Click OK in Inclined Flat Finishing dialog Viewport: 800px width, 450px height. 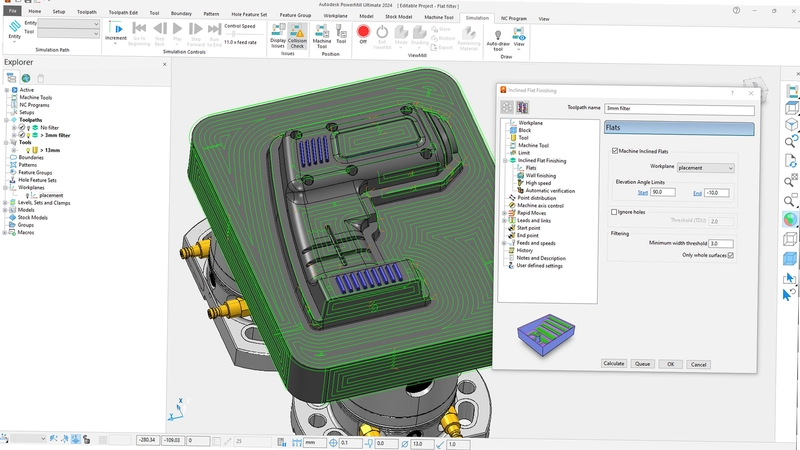coord(670,364)
